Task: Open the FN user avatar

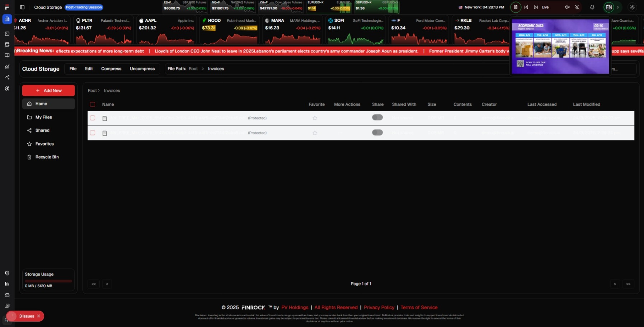Action: 609,7
